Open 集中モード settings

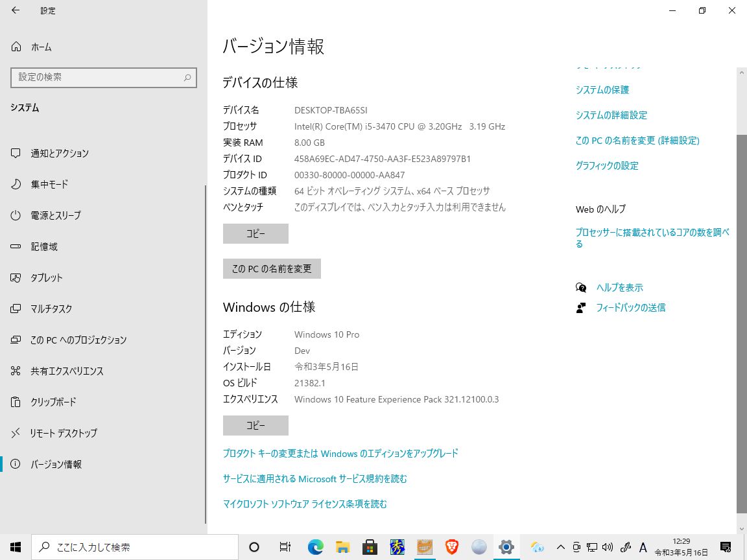click(102, 184)
